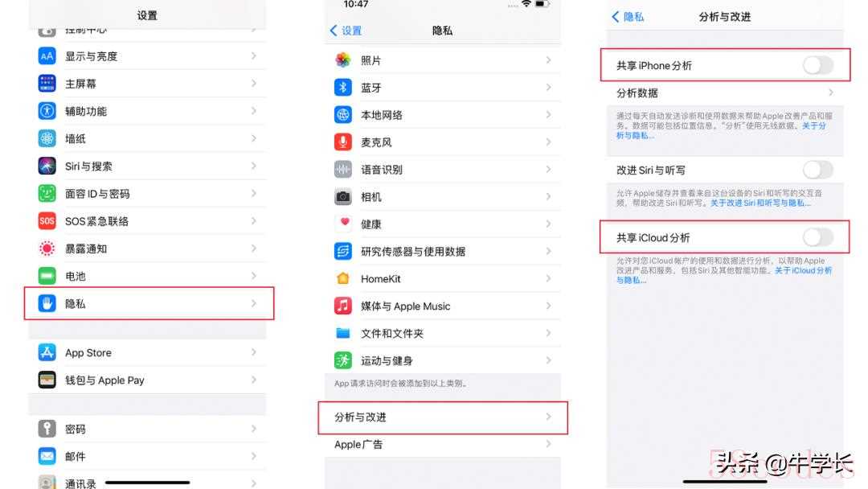This screenshot has height=489, width=868.
Task: Toggle the 共享iCloud分析 switch
Action: tap(817, 237)
